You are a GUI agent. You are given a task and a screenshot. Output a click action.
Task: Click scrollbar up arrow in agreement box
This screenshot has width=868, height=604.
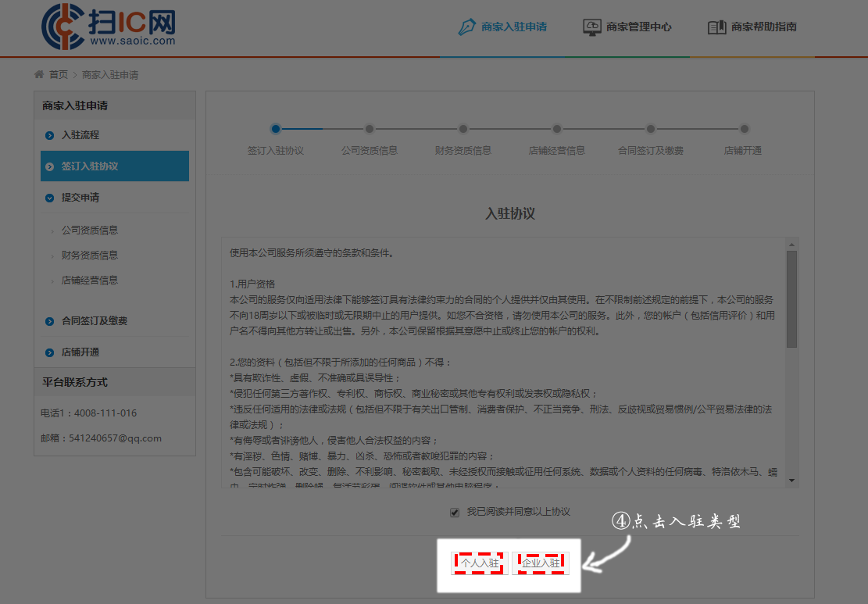click(x=791, y=244)
